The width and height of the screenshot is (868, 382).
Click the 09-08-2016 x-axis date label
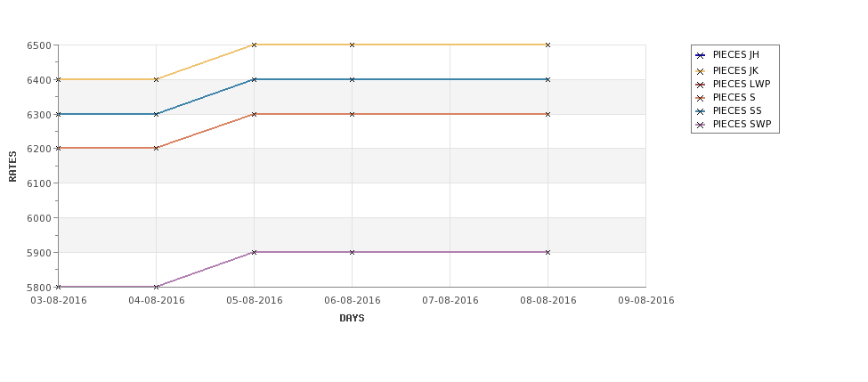coord(646,301)
